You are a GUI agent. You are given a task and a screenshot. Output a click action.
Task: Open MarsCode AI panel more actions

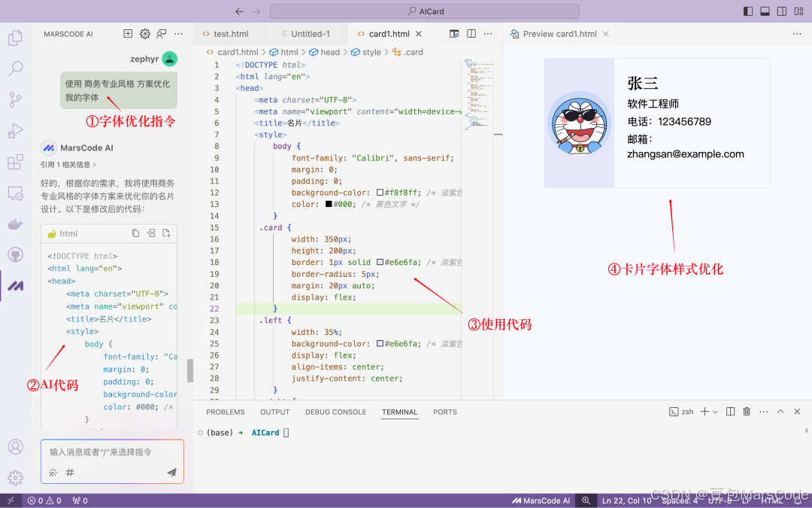[x=179, y=34]
